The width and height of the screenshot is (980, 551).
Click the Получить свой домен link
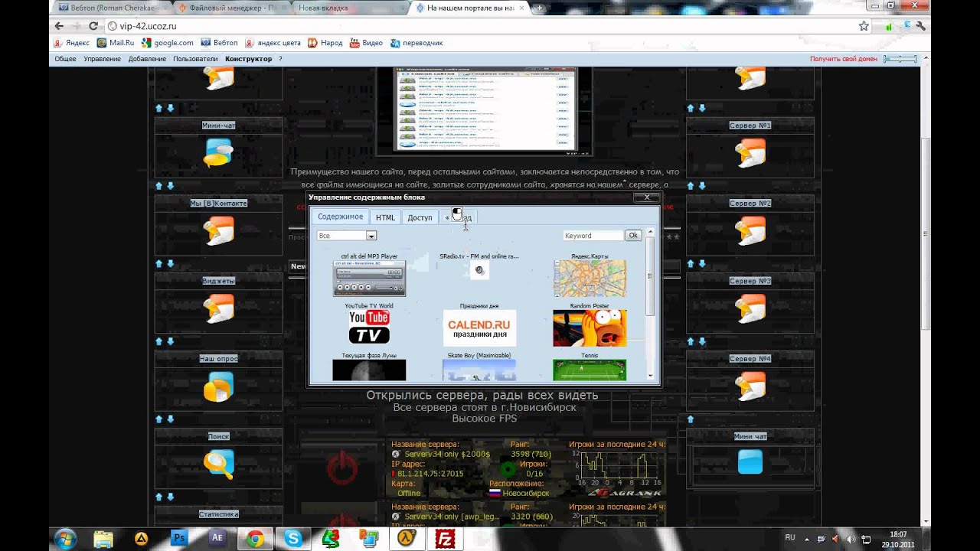(x=844, y=59)
